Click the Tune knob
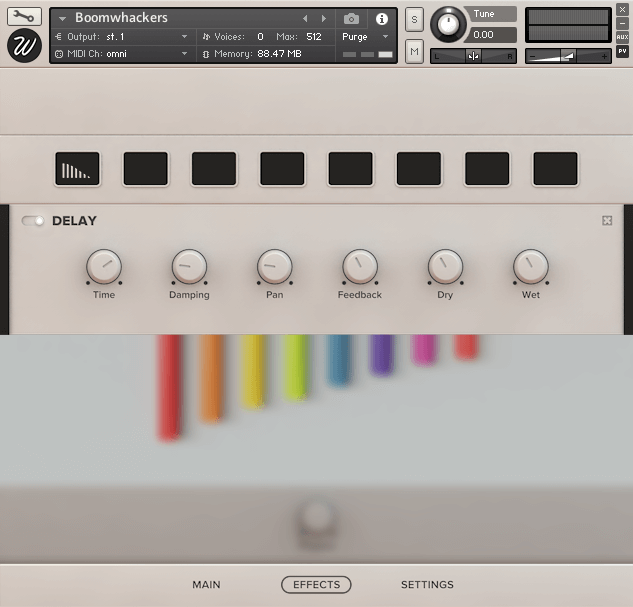The height and width of the screenshot is (607, 633). tap(448, 24)
